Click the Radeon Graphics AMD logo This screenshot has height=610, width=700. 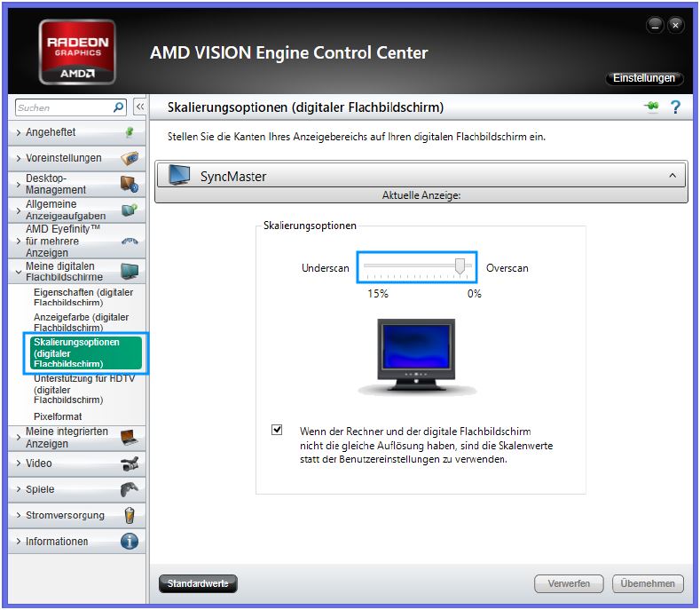77,51
